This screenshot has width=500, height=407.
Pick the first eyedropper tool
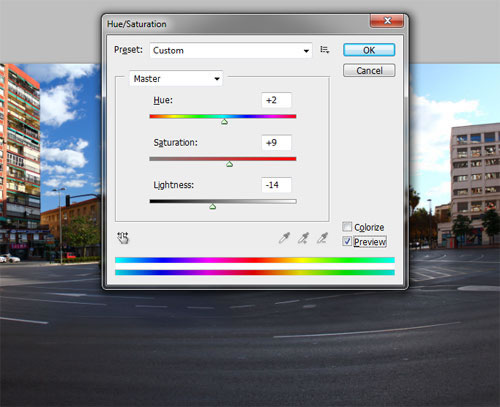(x=284, y=238)
